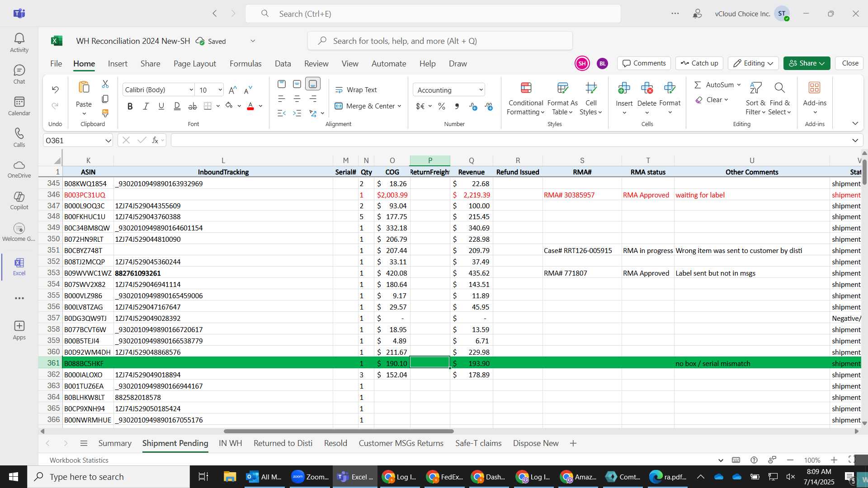
Task: Toggle Bottom Align for cells
Action: point(313,84)
